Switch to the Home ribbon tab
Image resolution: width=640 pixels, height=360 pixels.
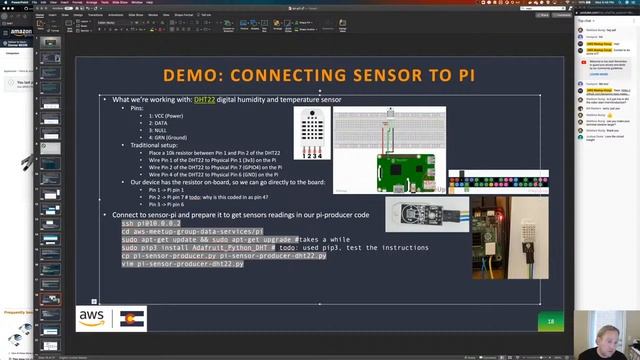click(x=40, y=15)
